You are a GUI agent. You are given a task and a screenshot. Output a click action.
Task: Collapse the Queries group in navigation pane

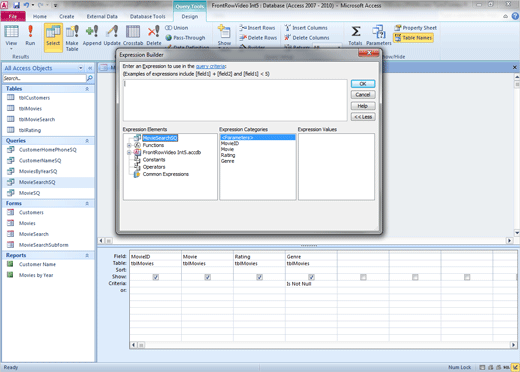(x=87, y=141)
